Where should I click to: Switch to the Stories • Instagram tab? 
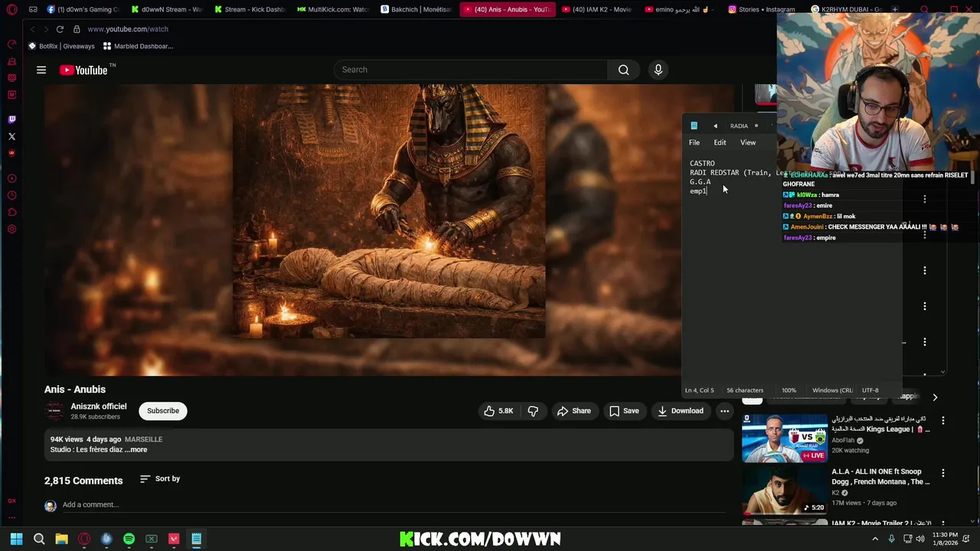pos(762,10)
